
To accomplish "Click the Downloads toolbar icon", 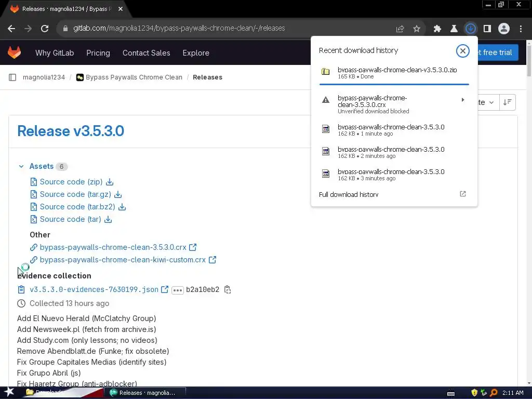I will click(471, 29).
